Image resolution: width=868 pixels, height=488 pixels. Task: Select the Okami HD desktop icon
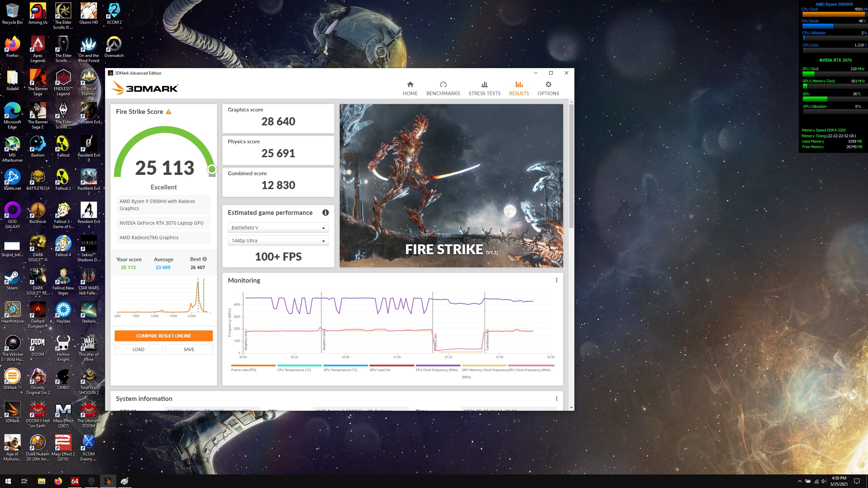[x=88, y=14]
